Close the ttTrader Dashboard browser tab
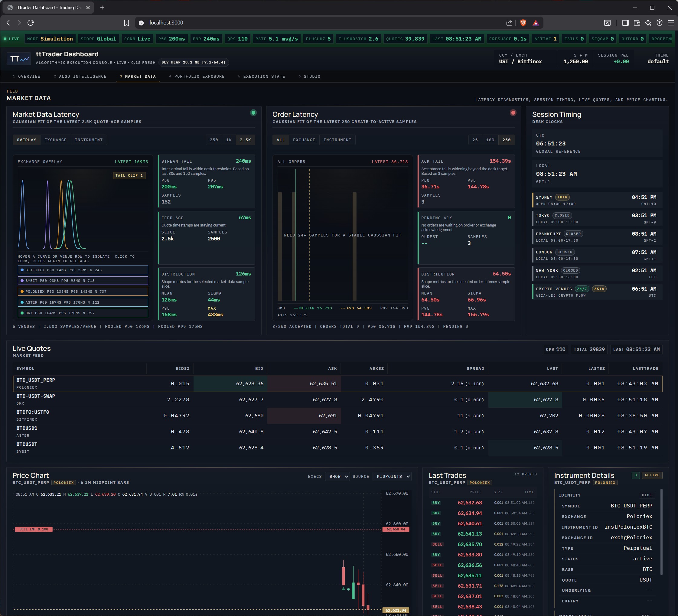Screen dimensions: 678x616 [x=88, y=7]
